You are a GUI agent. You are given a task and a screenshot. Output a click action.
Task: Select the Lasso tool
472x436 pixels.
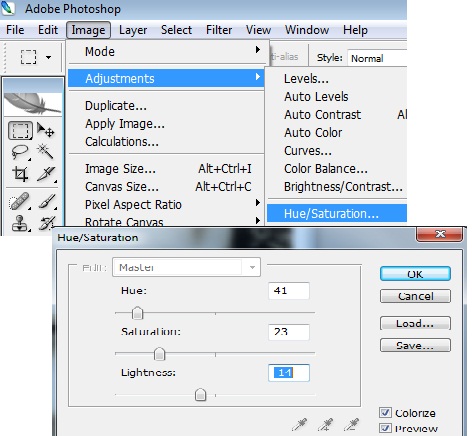click(x=20, y=152)
